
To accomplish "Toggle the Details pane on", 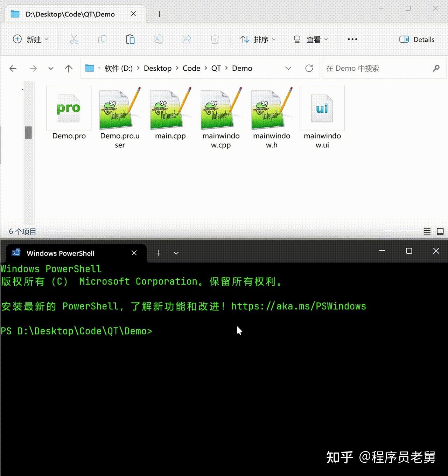I will pyautogui.click(x=416, y=39).
